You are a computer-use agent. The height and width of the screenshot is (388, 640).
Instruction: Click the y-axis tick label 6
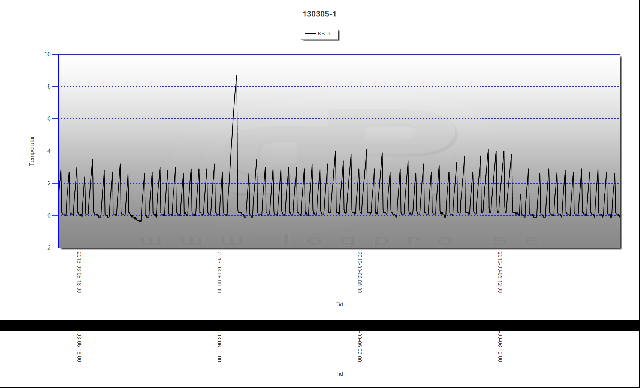(49, 118)
